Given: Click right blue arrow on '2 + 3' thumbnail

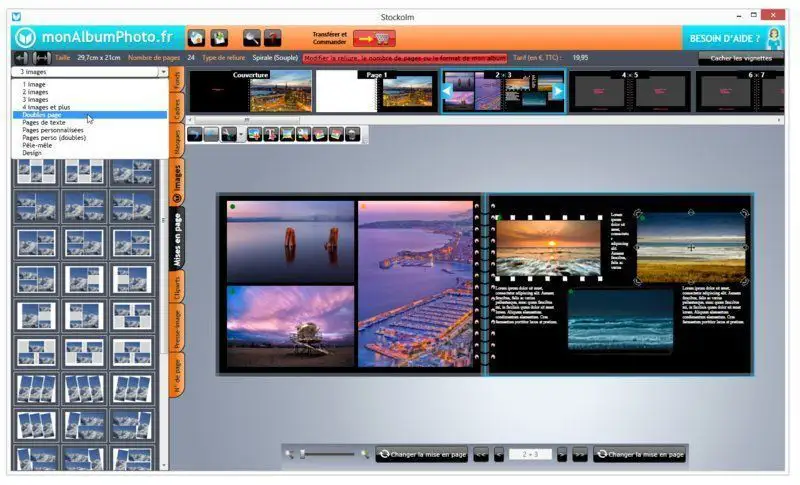Looking at the screenshot, I should [x=557, y=91].
